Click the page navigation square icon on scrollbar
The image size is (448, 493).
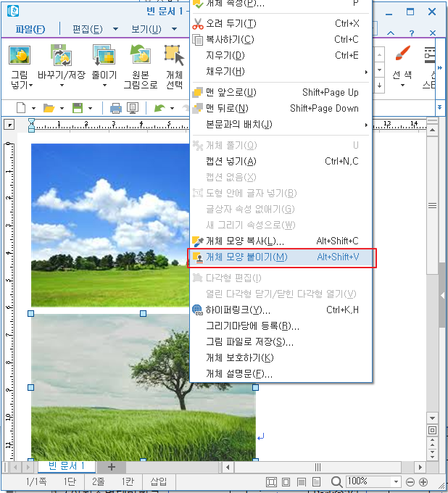tap(432, 430)
